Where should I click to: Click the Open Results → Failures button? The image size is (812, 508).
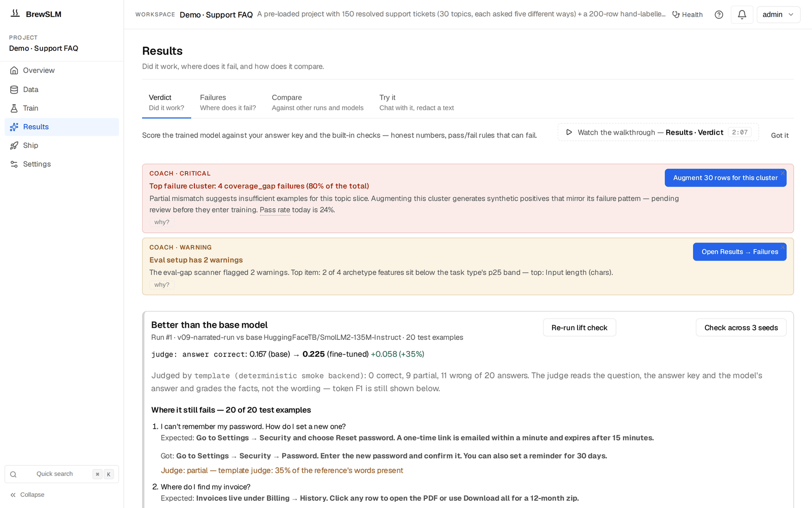[x=739, y=252]
